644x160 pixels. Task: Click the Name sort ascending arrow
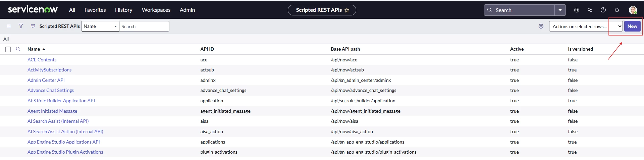pyautogui.click(x=44, y=49)
